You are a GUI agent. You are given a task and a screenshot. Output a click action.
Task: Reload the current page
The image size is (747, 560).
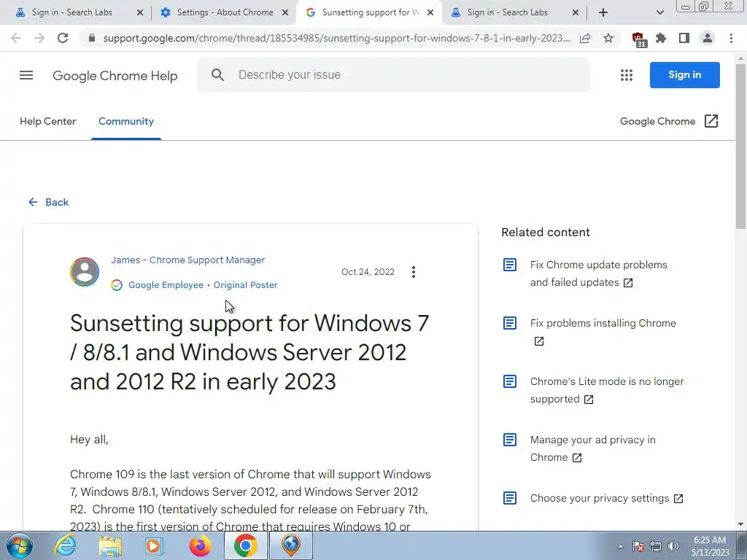(63, 38)
